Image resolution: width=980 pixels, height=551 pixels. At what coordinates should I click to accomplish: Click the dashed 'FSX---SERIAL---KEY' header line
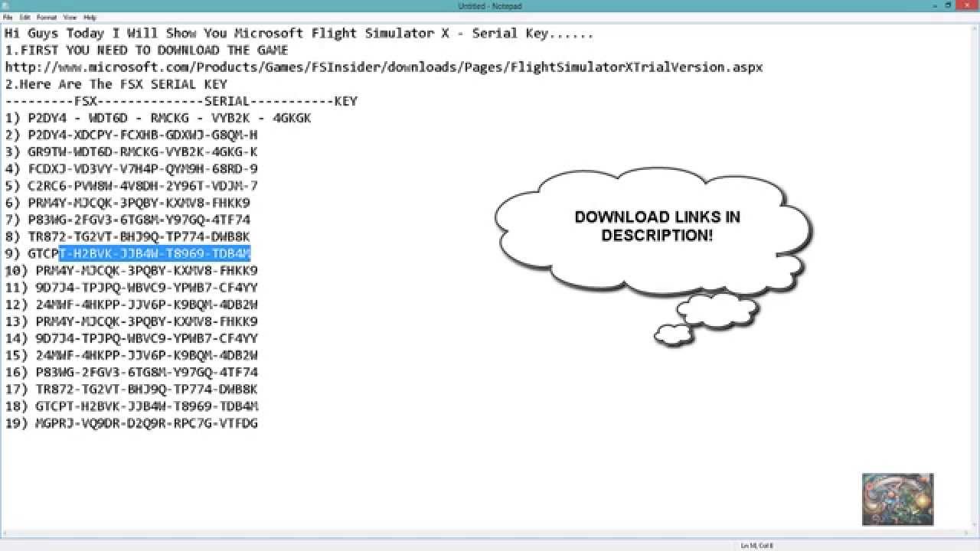point(181,101)
